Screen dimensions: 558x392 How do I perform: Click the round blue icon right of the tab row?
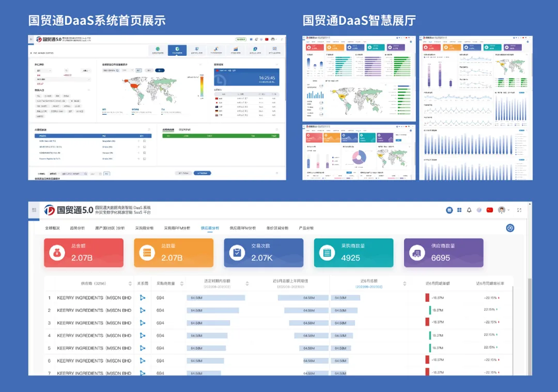tap(510, 228)
